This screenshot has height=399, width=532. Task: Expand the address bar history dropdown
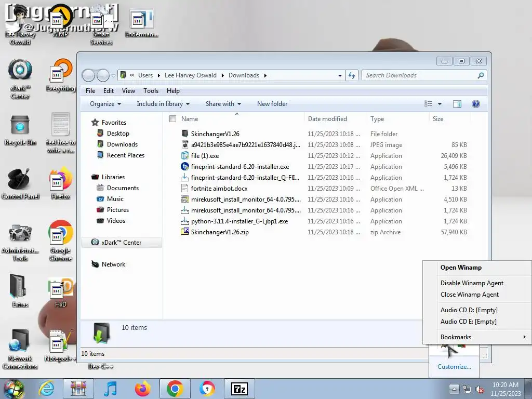340,75
